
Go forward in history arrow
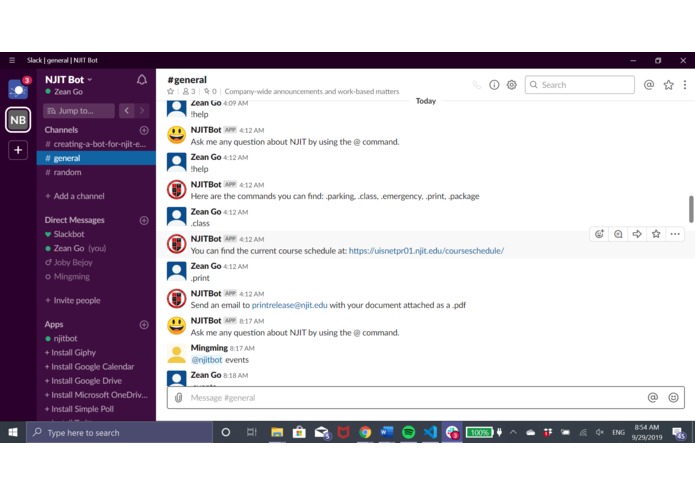pos(142,111)
